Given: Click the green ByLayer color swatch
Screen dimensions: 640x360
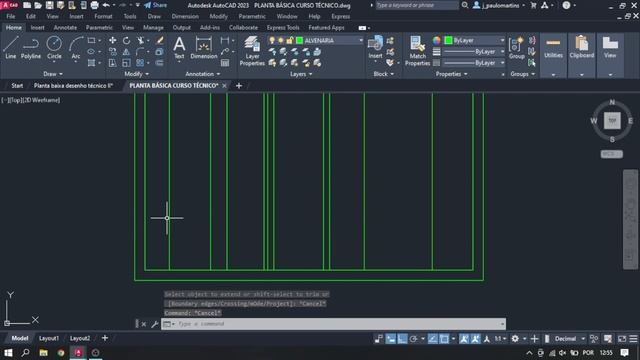Looking at the screenshot, I should point(448,40).
